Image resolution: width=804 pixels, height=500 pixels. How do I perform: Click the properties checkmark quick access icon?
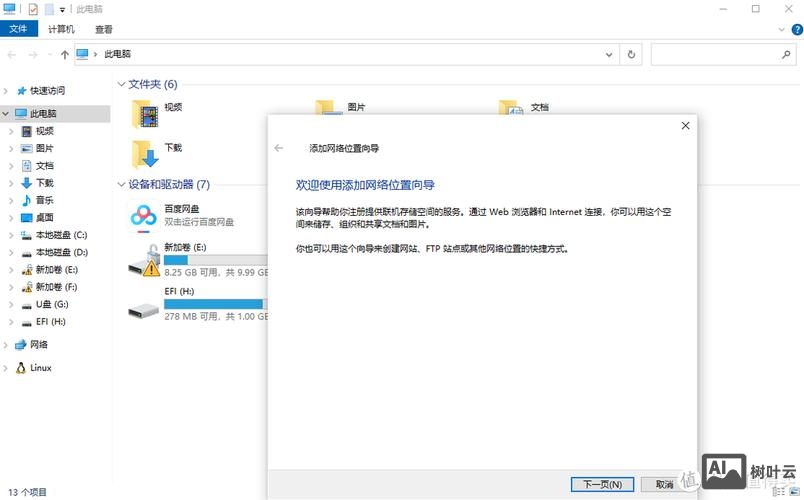pyautogui.click(x=33, y=9)
